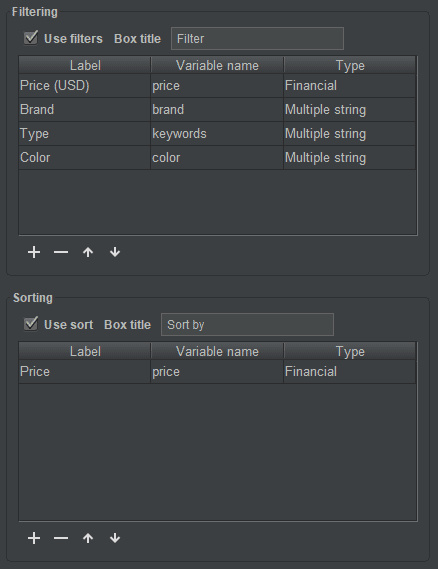438x569 pixels.
Task: Add a new sorting row with plus icon
Action: tap(34, 538)
